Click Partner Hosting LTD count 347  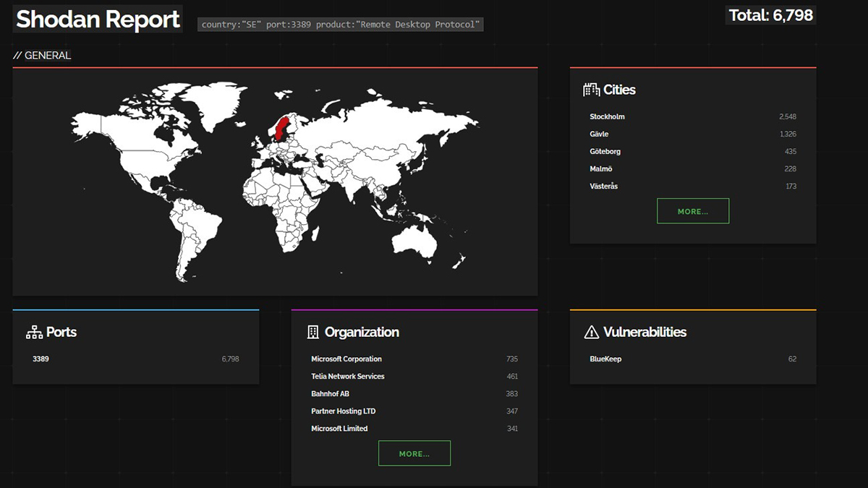tap(512, 411)
